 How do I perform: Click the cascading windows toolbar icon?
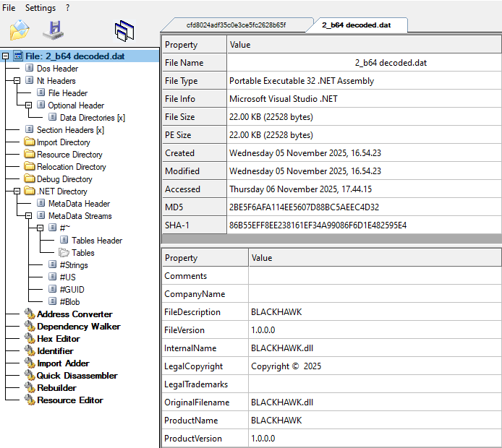[124, 30]
